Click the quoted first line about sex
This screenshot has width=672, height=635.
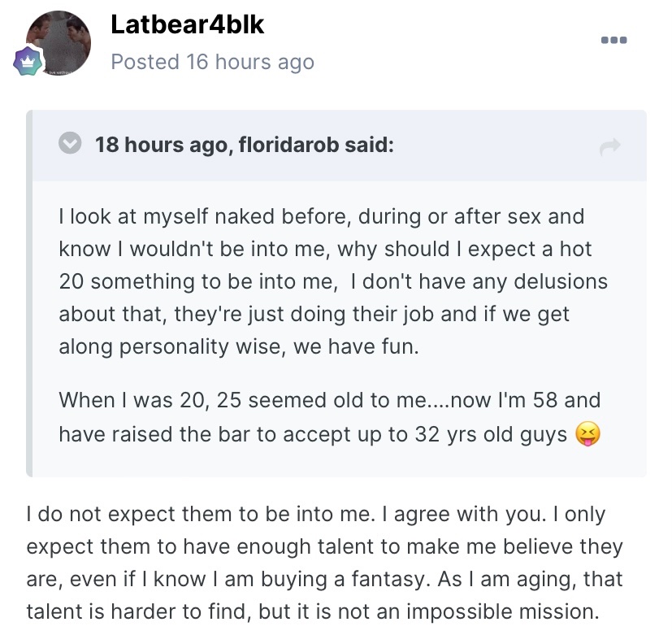pyautogui.click(x=322, y=216)
